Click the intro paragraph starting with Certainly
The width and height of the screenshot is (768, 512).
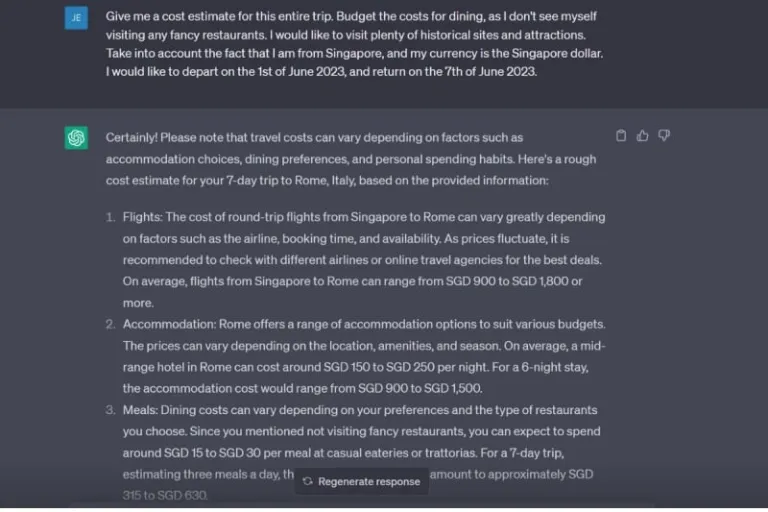pyautogui.click(x=350, y=158)
